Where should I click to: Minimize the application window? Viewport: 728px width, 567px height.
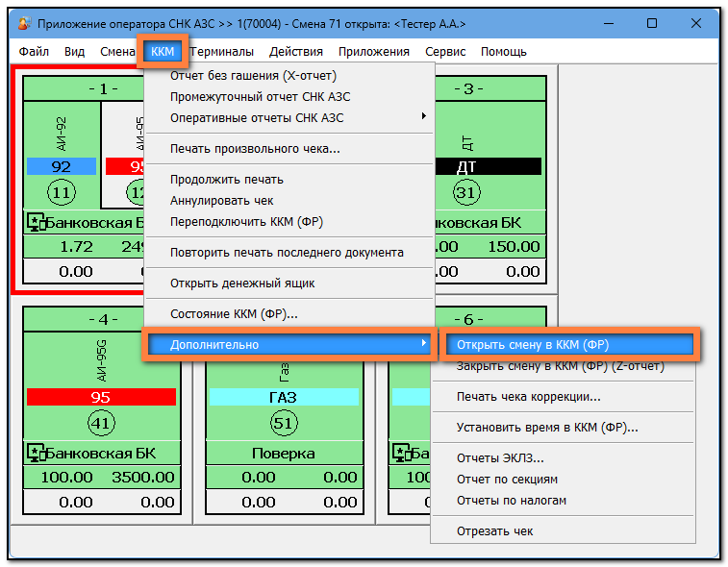609,23
